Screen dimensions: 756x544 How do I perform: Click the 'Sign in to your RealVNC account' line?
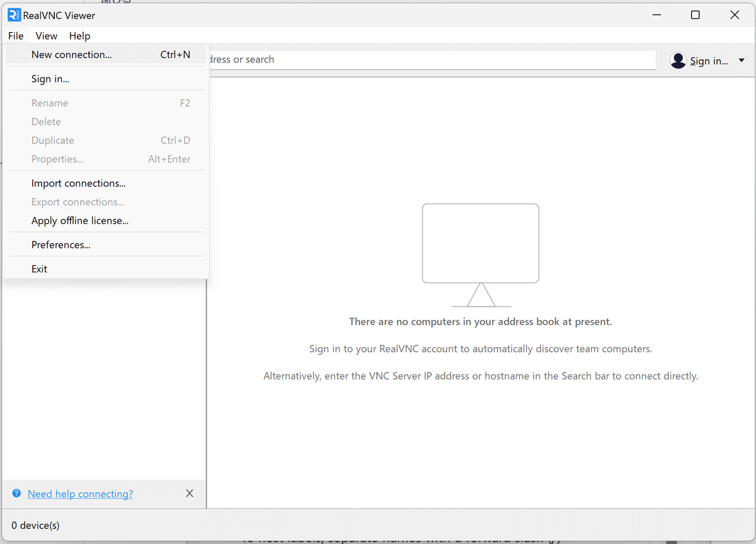tap(481, 349)
